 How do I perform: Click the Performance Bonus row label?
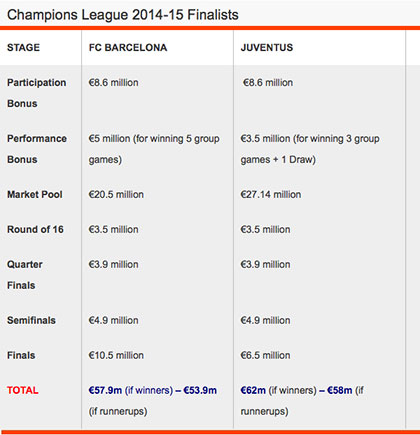[x=37, y=149]
